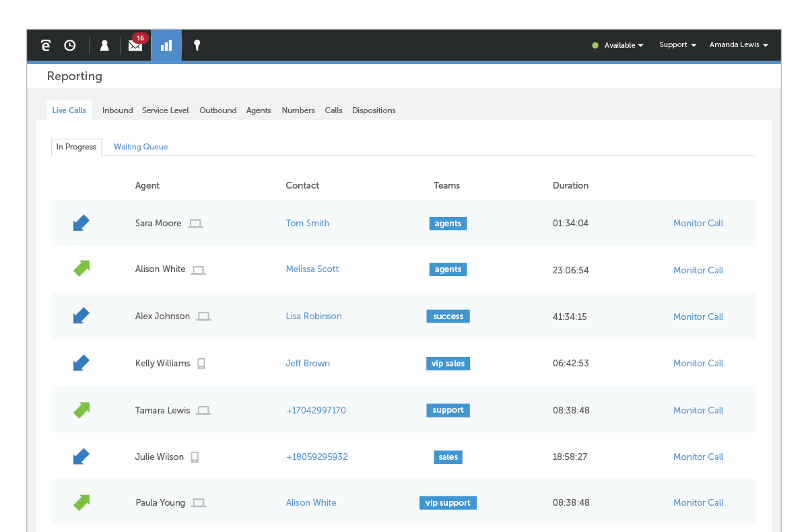This screenshot has height=532, width=808.
Task: Open the Amanda Lewis user menu
Action: click(739, 45)
